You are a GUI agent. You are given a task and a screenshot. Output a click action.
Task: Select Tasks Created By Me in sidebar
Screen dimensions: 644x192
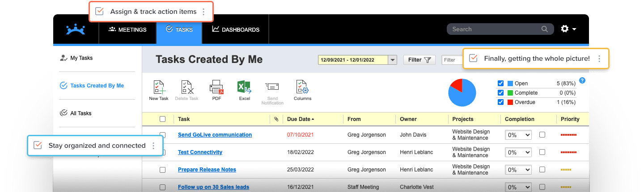click(97, 86)
